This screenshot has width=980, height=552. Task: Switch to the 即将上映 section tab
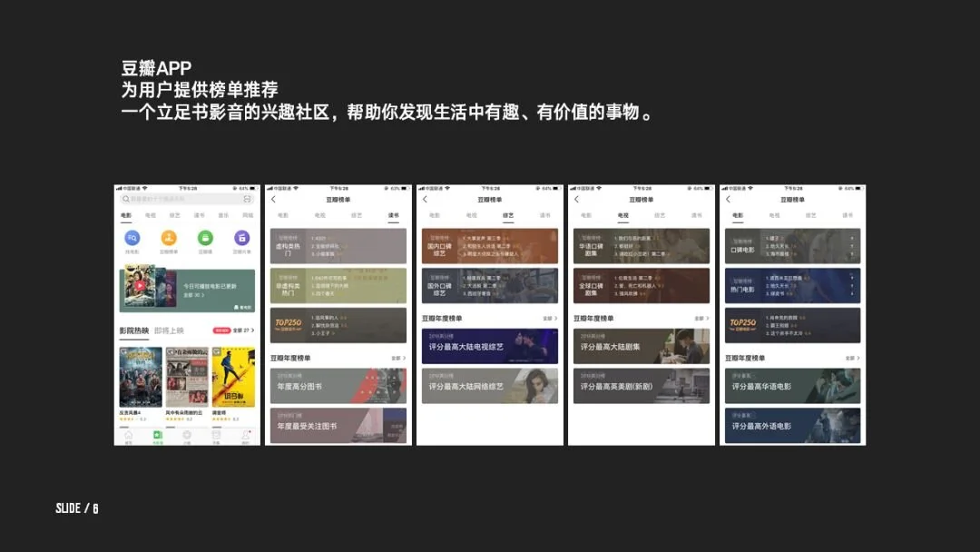(169, 330)
